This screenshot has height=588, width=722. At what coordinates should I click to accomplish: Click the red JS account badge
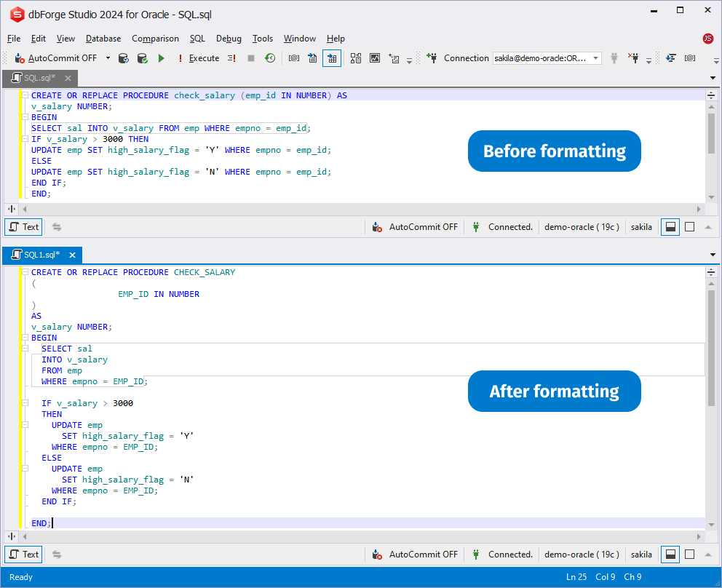click(707, 39)
